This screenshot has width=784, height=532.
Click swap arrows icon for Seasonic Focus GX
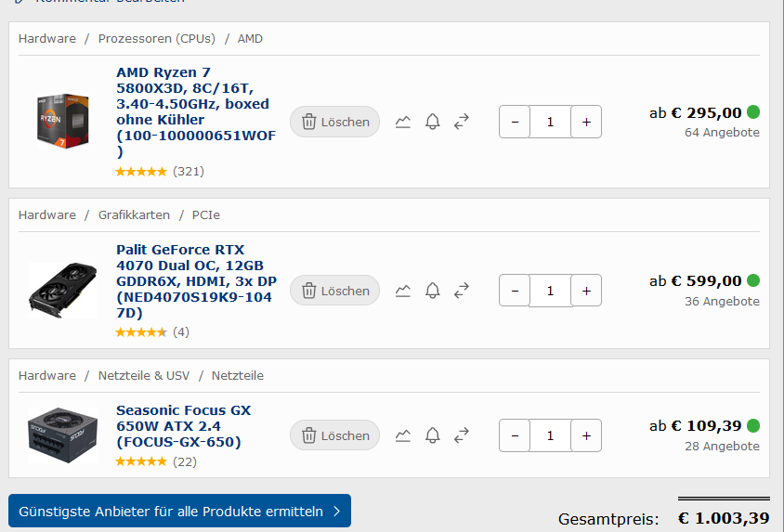pyautogui.click(x=462, y=435)
